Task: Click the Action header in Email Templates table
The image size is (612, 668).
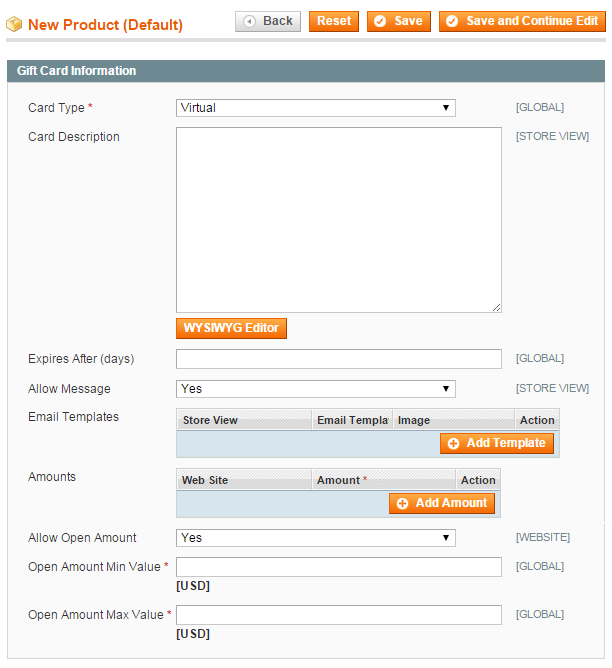Action: 537,420
